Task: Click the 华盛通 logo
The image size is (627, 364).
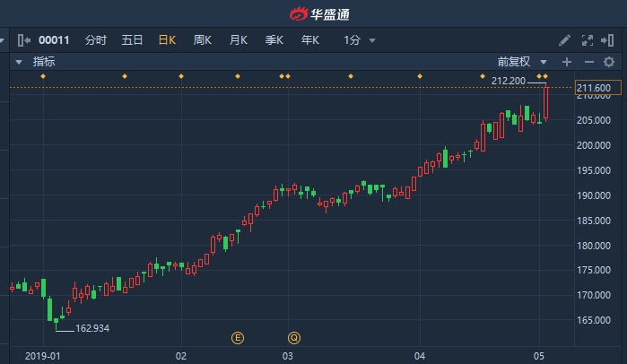Action: 319,14
